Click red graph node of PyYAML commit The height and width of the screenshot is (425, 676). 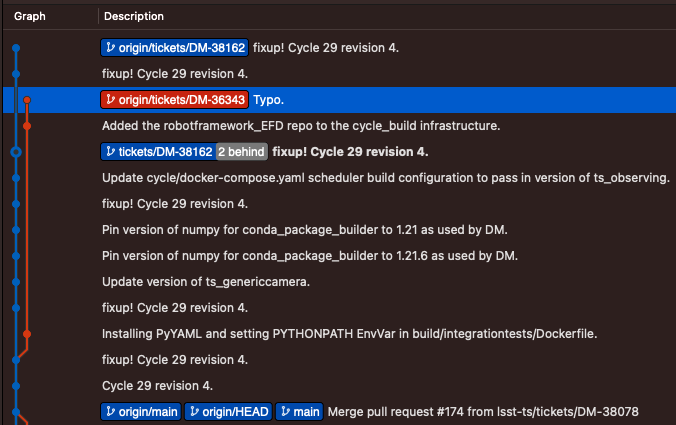[27, 334]
